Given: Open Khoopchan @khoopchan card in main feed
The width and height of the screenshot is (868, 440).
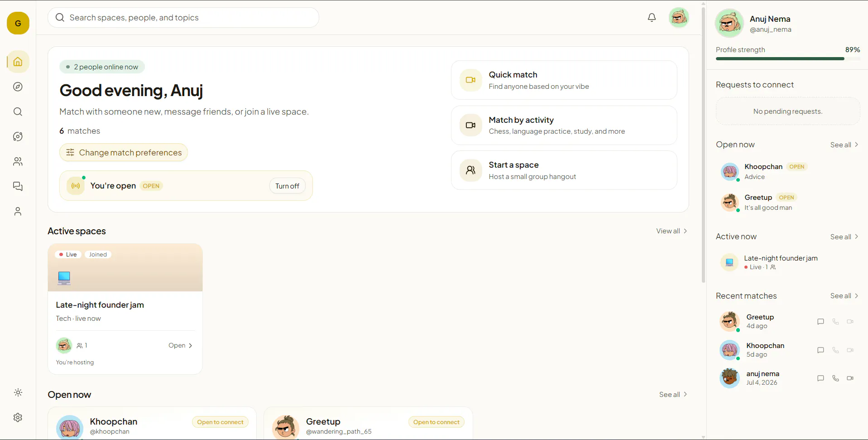Looking at the screenshot, I should [x=152, y=423].
